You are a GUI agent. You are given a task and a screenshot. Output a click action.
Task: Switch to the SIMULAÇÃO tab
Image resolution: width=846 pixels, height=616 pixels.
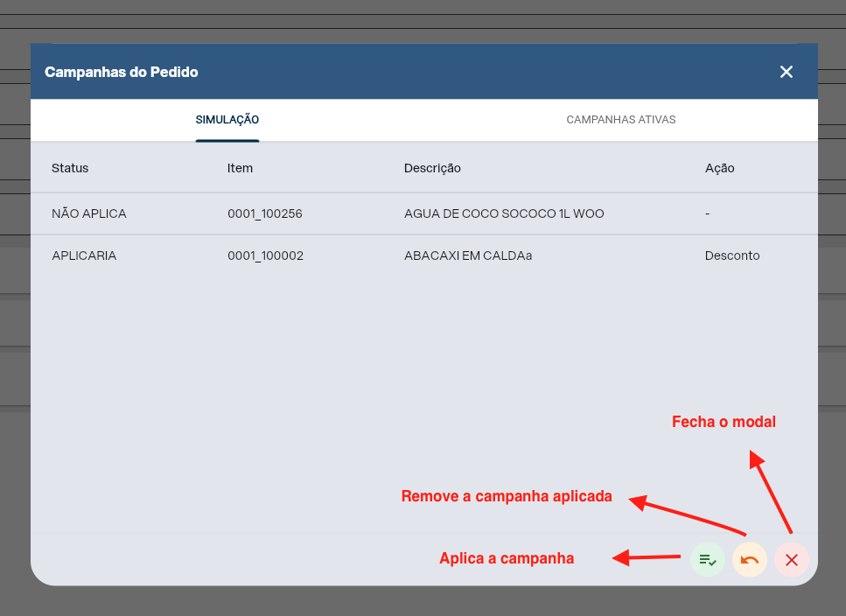(227, 120)
